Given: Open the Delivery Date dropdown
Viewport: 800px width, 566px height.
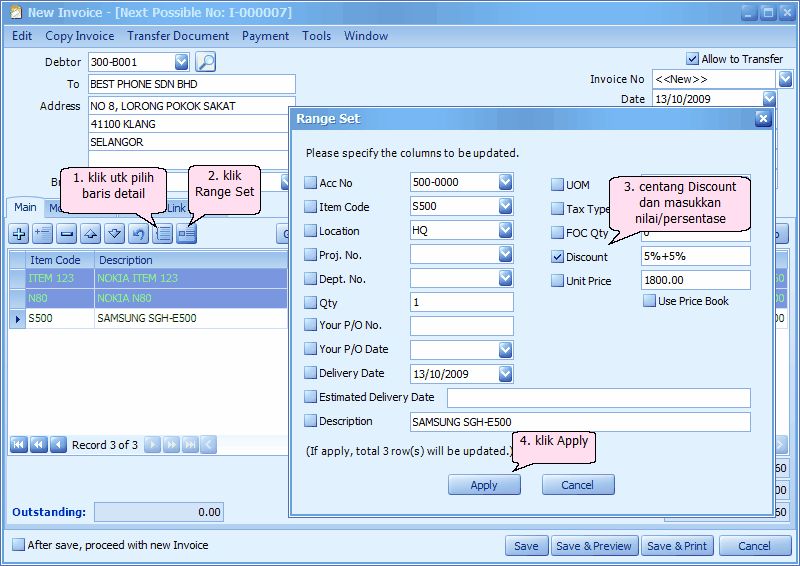Looking at the screenshot, I should [505, 374].
